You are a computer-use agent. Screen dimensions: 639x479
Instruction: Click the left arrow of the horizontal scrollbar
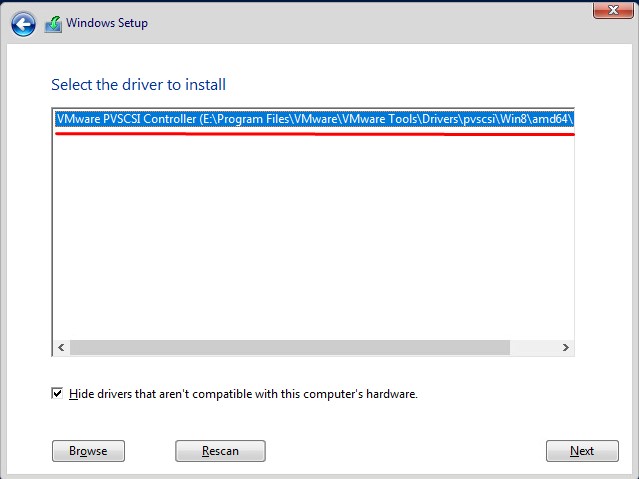click(62, 347)
